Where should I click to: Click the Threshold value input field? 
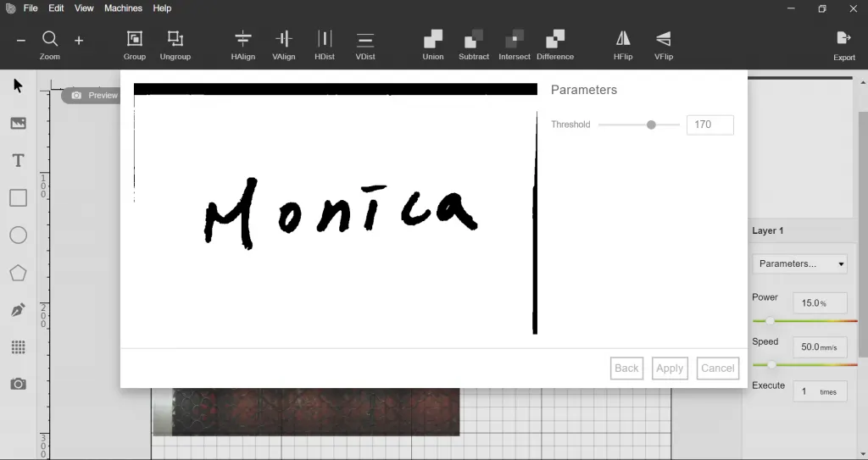710,125
